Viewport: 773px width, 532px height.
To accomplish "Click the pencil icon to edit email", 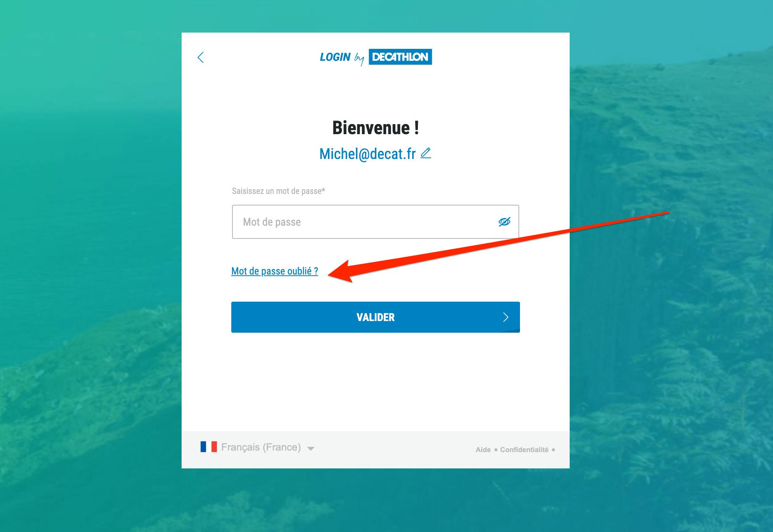I will [x=426, y=153].
